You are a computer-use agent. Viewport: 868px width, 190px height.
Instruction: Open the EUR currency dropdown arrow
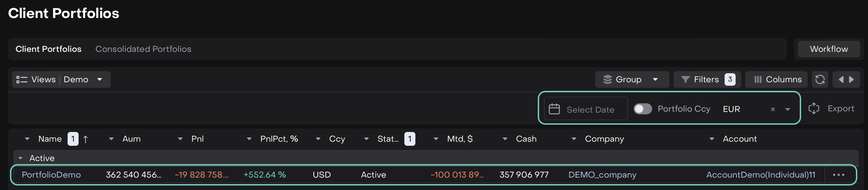[x=788, y=109]
